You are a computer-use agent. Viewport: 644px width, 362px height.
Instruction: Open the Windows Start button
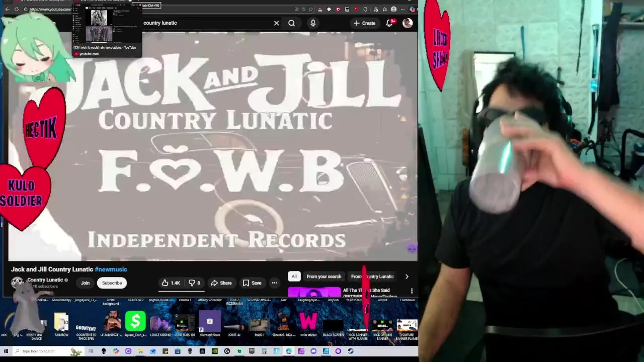[6, 351]
